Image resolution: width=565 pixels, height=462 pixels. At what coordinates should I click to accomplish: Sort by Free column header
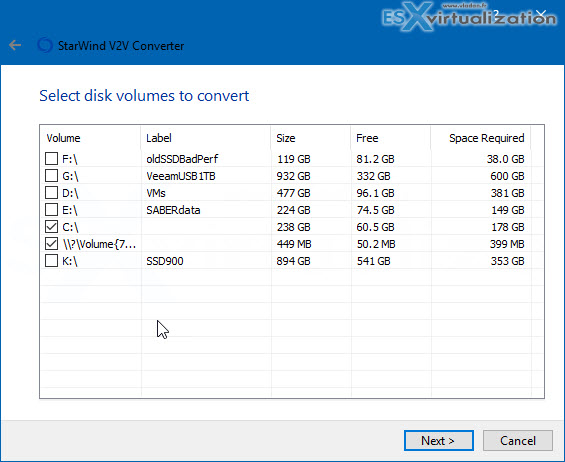(x=391, y=138)
